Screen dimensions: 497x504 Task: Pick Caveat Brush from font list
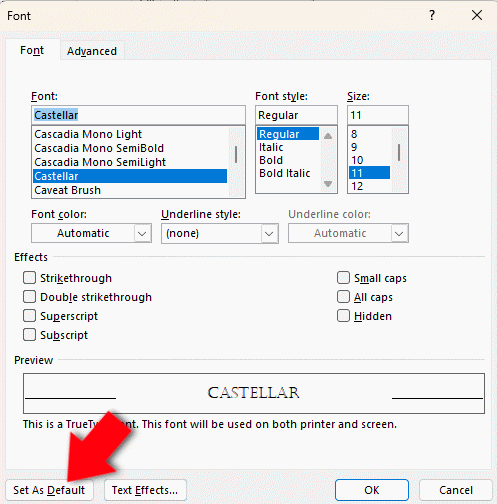130,190
